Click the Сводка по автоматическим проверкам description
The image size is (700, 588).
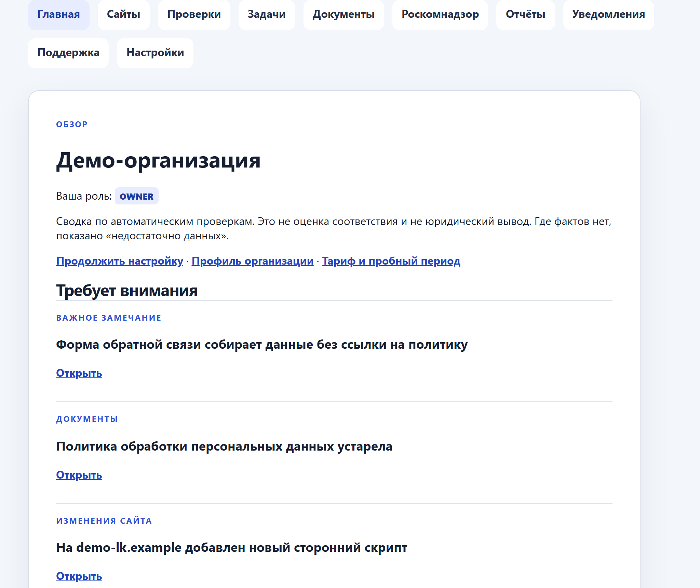[x=334, y=229]
